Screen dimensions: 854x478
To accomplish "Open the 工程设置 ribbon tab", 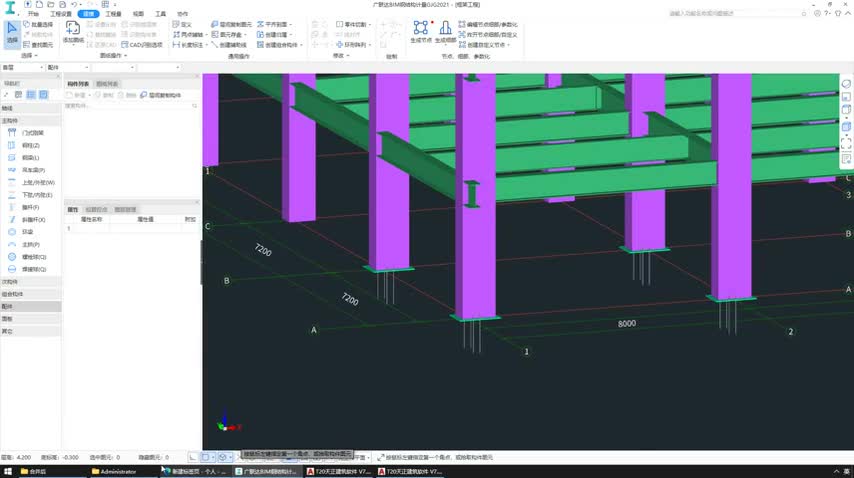I will (60, 14).
